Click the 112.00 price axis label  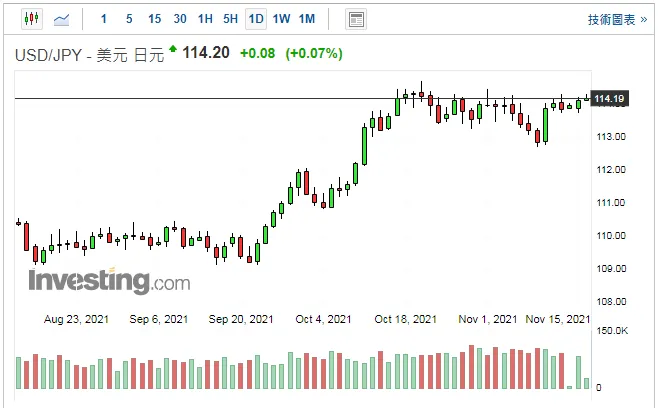(611, 170)
